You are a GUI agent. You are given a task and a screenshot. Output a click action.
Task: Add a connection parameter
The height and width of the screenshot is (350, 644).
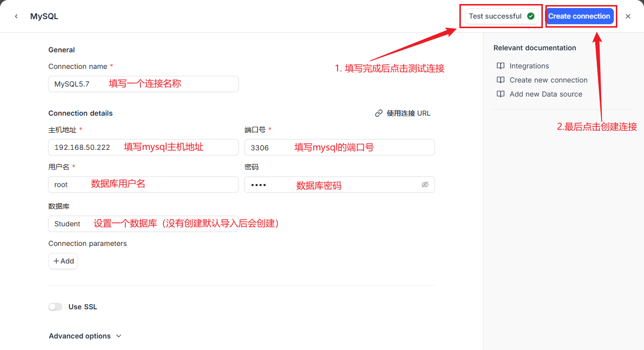pyautogui.click(x=63, y=261)
